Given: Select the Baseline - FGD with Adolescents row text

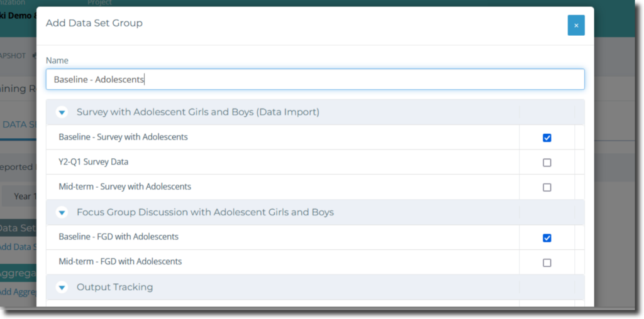Looking at the screenshot, I should point(119,237).
